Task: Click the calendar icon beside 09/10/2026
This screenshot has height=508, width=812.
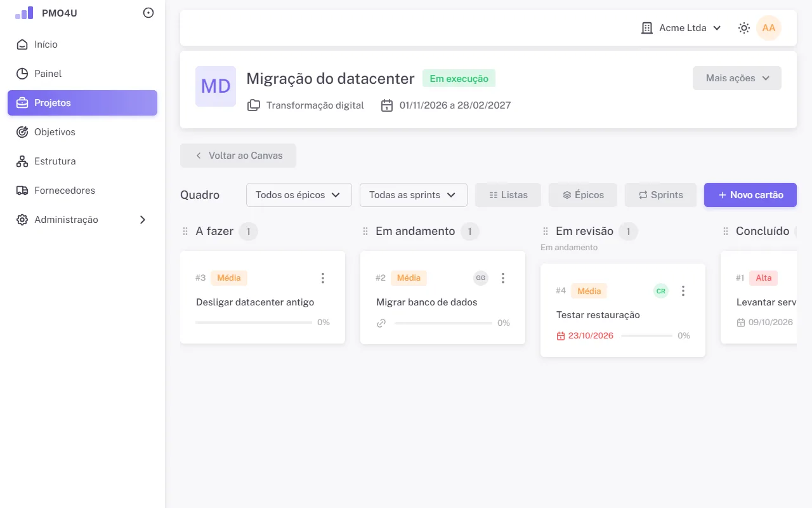Action: 740,323
